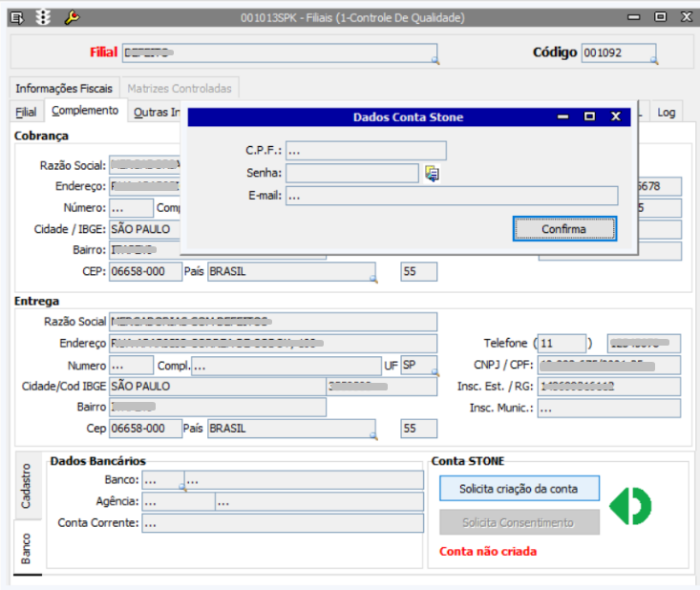Click CNPJ / CPF field
Image resolution: width=700 pixels, height=590 pixels.
[609, 365]
